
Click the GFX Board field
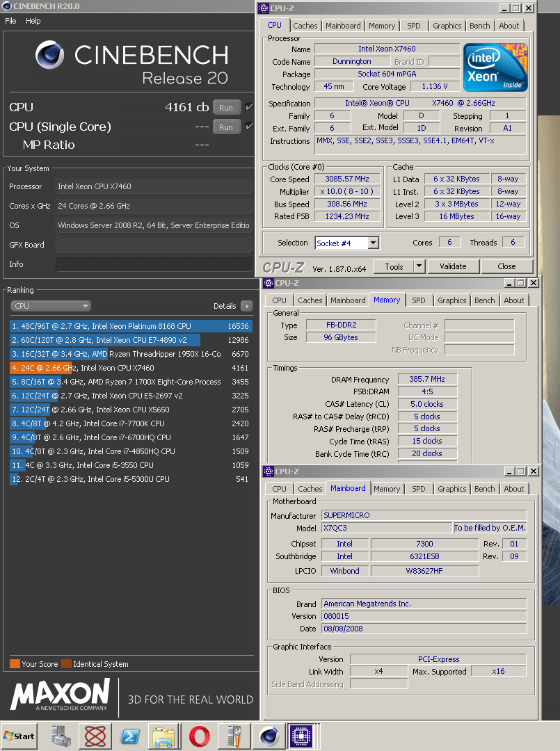tap(153, 245)
